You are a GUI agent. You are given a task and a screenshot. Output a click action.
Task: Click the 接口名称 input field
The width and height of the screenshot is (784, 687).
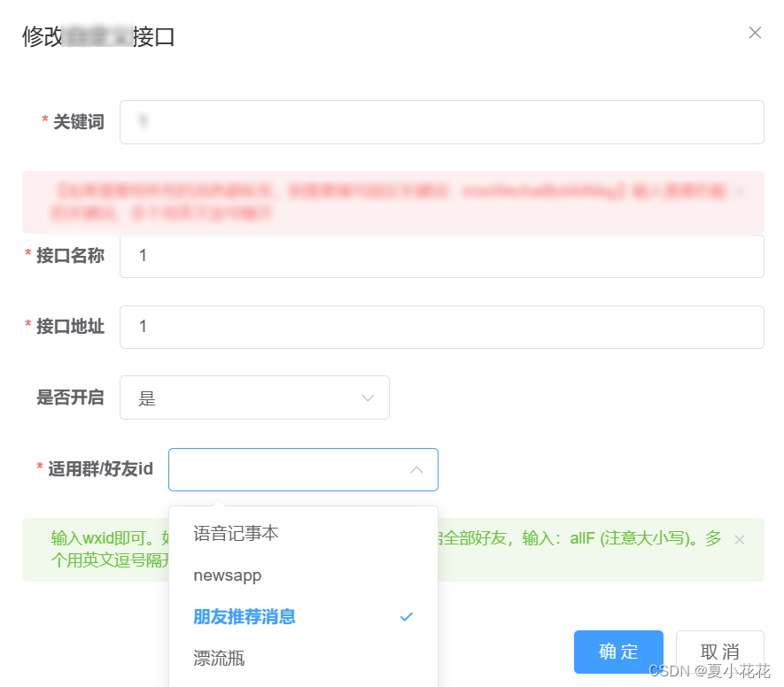pos(441,256)
